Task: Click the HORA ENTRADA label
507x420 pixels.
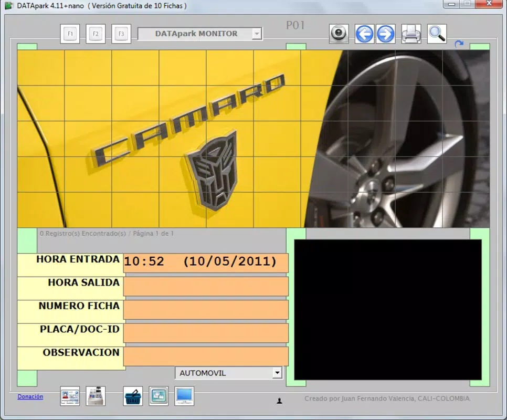Action: [x=78, y=259]
